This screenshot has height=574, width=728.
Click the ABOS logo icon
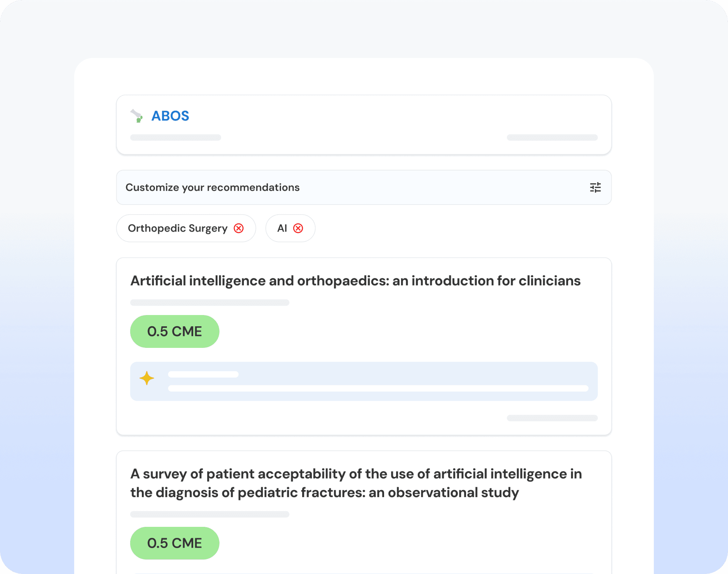pos(137,116)
